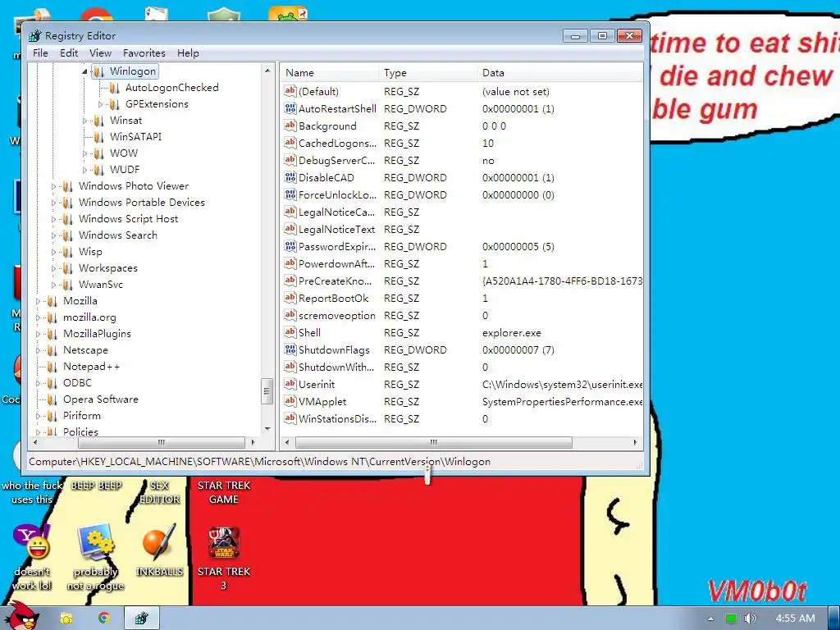
Task: Click the 4:55 AM taskbar clock
Action: click(795, 619)
